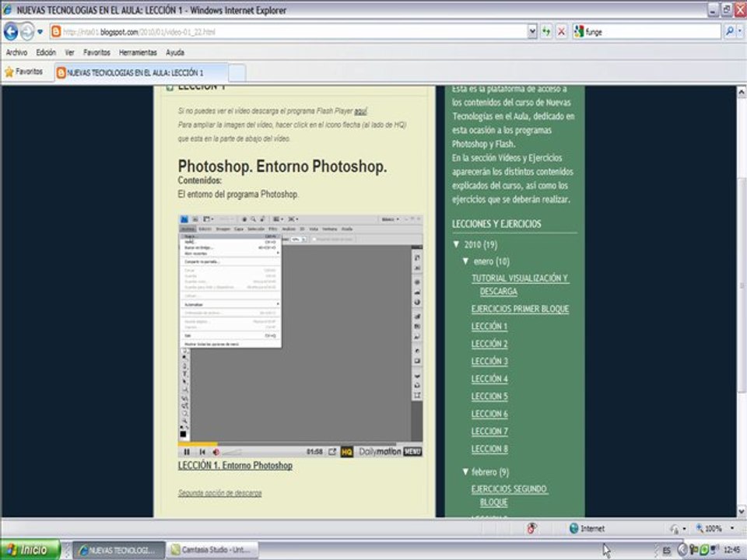Collapse the enero (10) month

click(465, 261)
